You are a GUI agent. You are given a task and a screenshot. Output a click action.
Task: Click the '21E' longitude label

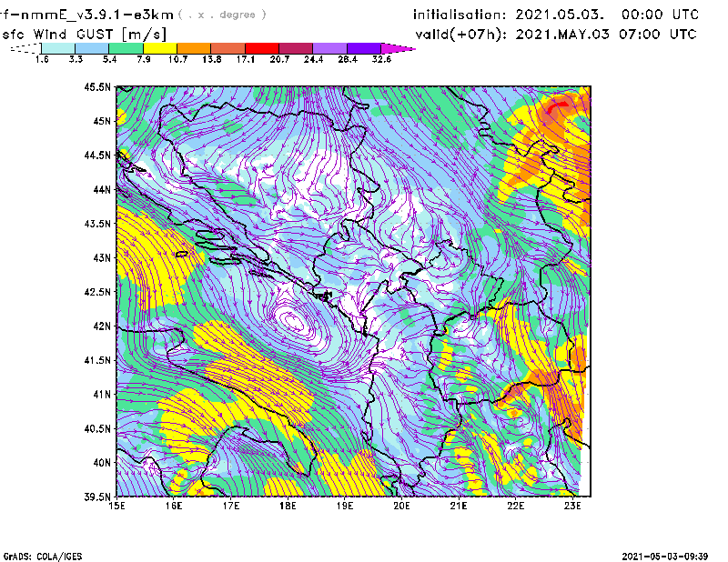[459, 506]
